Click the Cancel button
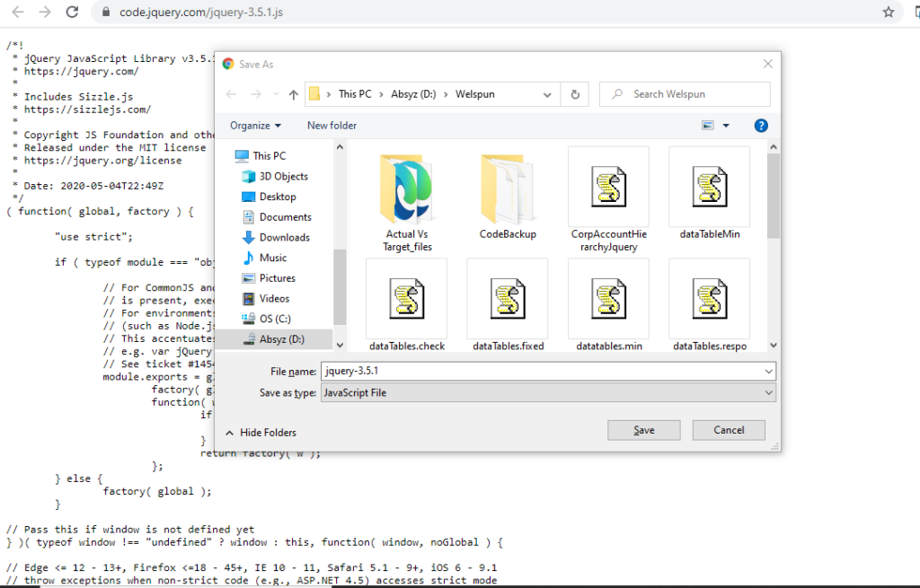This screenshot has width=920, height=588. pos(729,430)
